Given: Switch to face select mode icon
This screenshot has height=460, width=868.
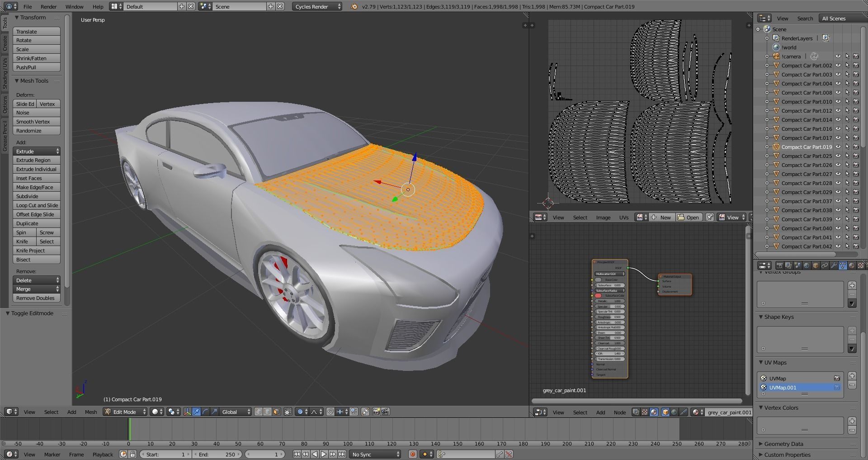Looking at the screenshot, I should pos(276,412).
